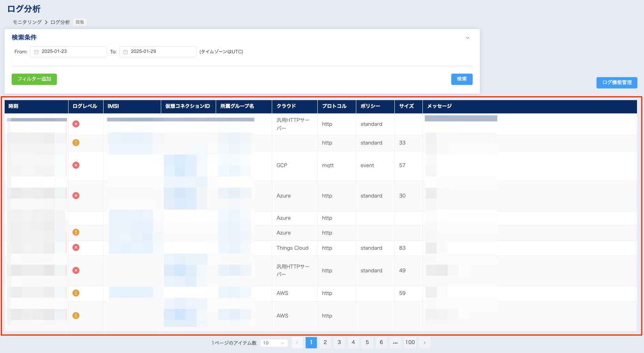644x353 pixels.
Task: Click the pagination ellipsis to jump pages
Action: 395,343
